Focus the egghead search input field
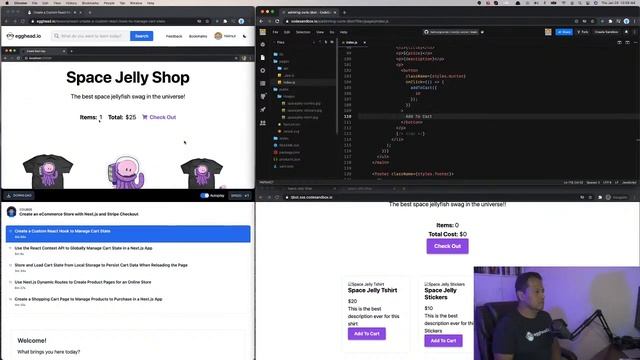The height and width of the screenshot is (360, 640). click(x=91, y=36)
